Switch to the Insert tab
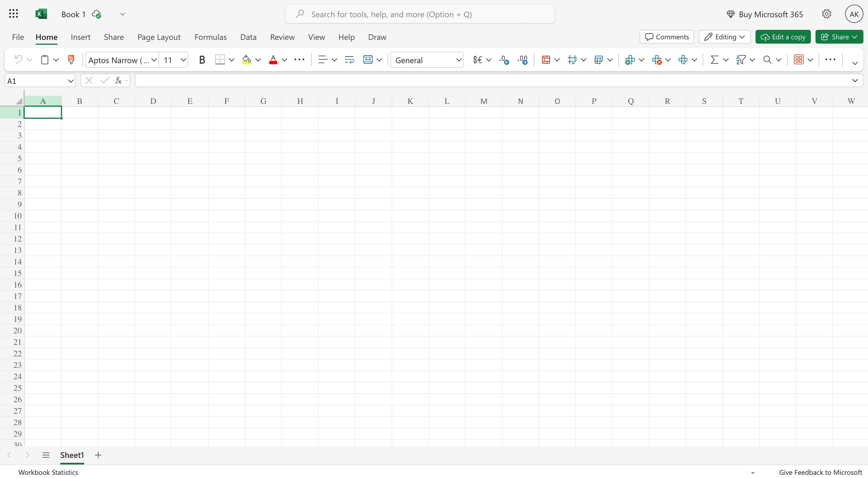Screen dimensions: 868x478 (81, 37)
